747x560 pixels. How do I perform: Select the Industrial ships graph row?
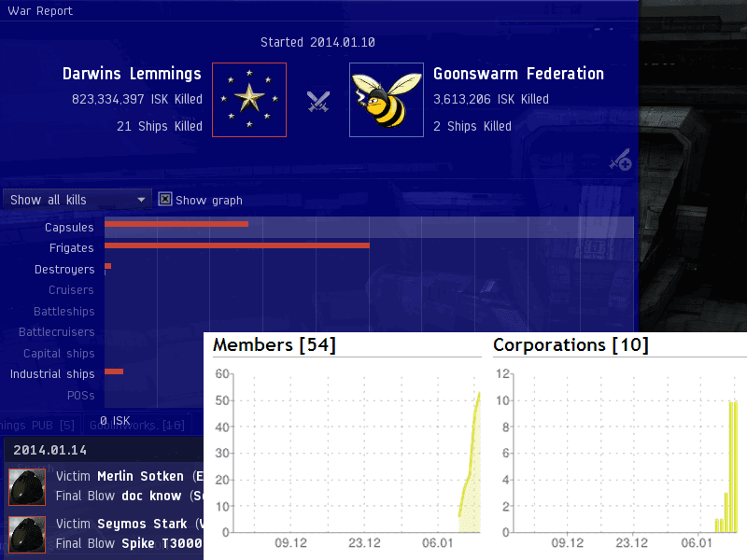tap(102, 374)
